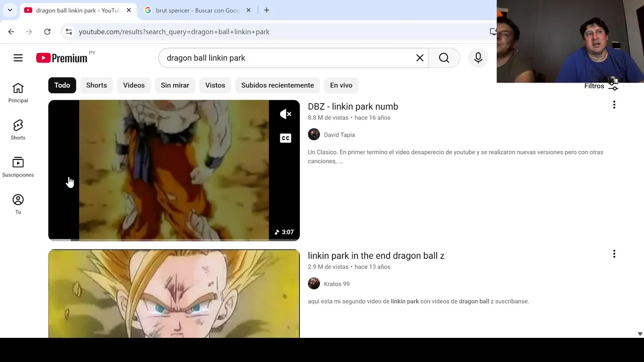The height and width of the screenshot is (362, 644).
Task: Click the YouTube Premium logo
Action: point(62,58)
